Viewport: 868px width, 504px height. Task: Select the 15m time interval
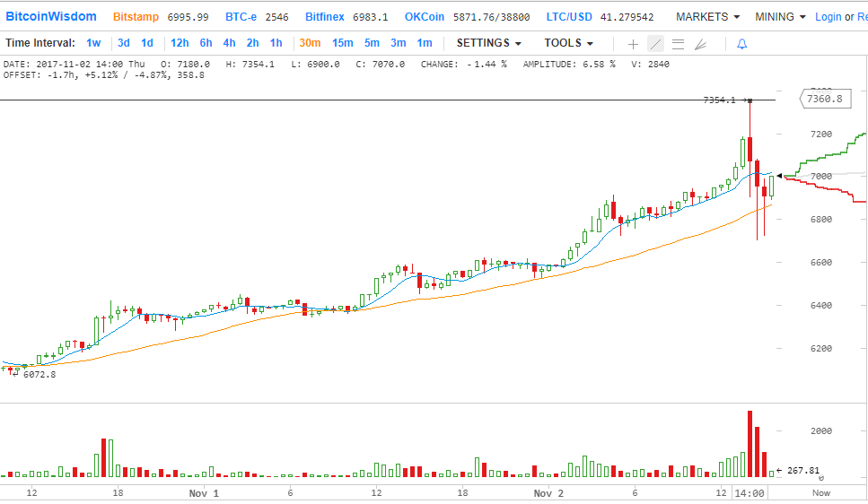pyautogui.click(x=342, y=43)
